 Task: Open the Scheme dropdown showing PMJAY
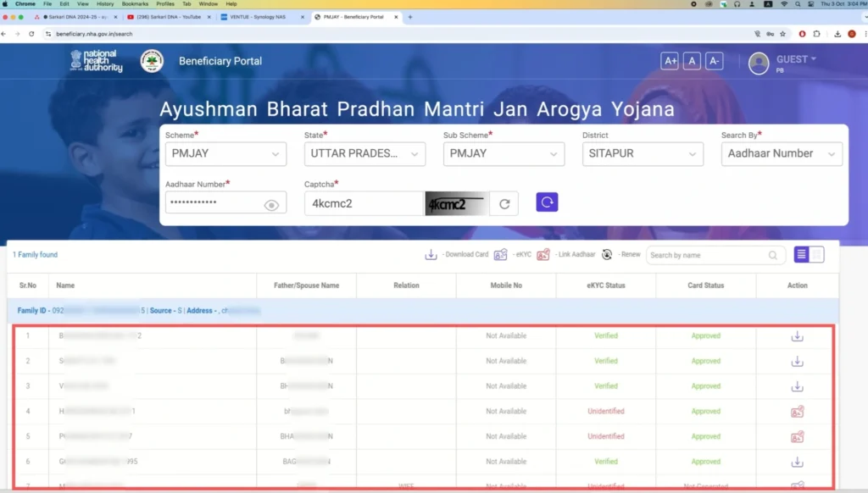[225, 153]
